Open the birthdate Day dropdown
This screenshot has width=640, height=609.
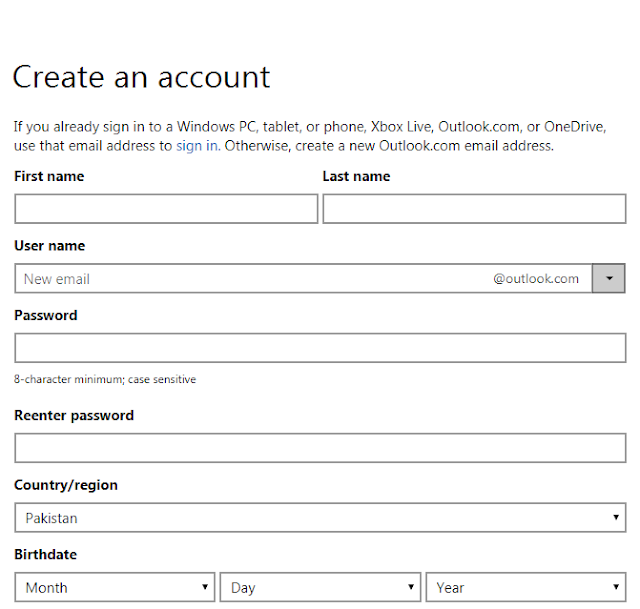(x=320, y=587)
